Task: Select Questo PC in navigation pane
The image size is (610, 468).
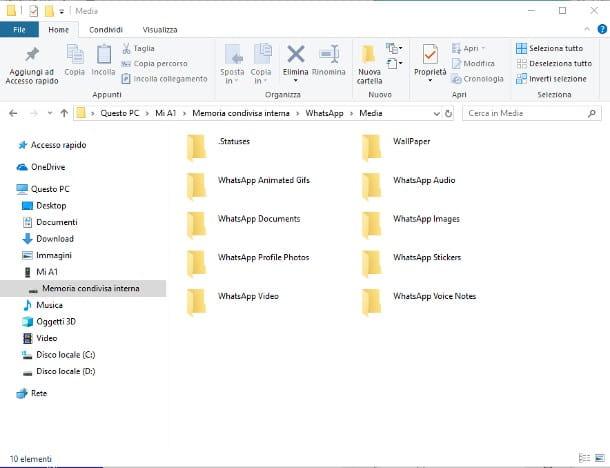Action: click(x=44, y=189)
